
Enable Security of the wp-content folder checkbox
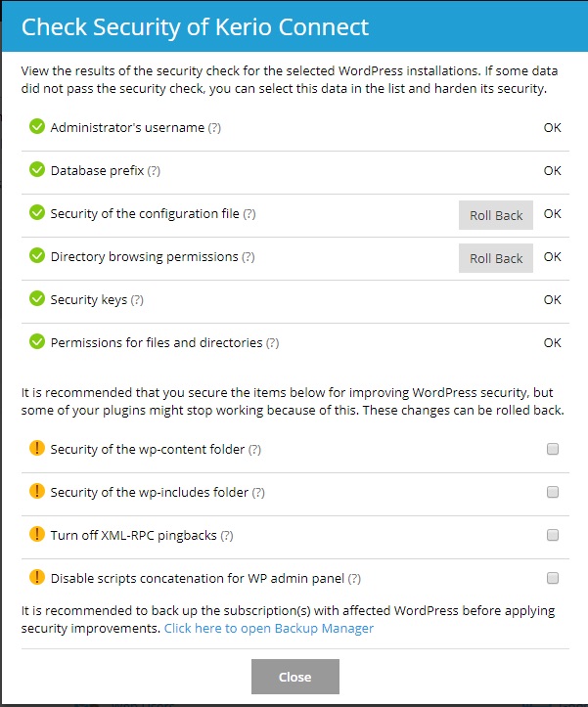point(553,450)
